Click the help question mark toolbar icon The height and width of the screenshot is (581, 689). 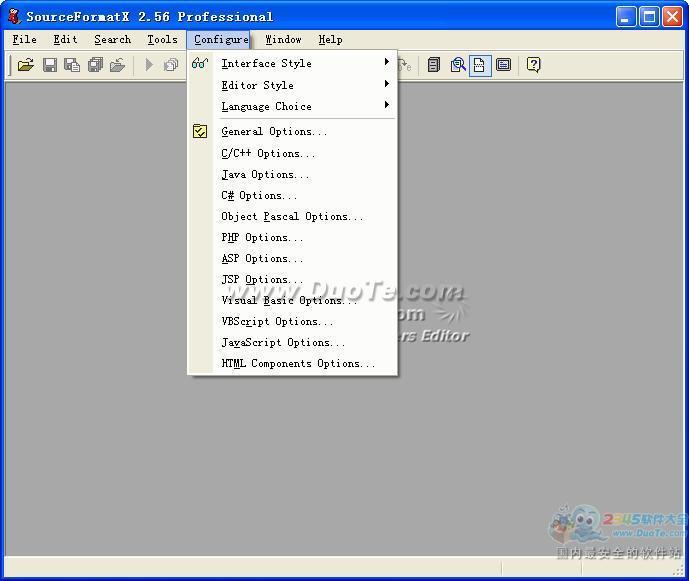coord(533,65)
